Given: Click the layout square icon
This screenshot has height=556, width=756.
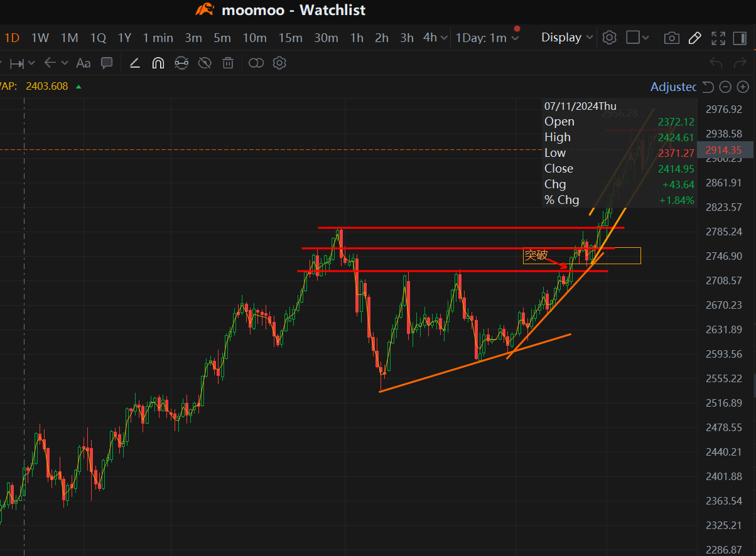Looking at the screenshot, I should click(633, 38).
